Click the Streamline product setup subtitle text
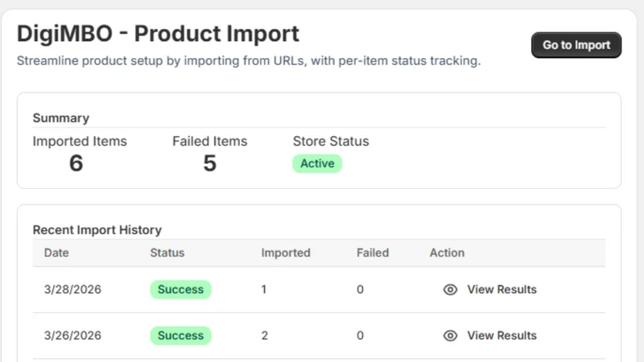This screenshot has height=362, width=644. point(249,61)
